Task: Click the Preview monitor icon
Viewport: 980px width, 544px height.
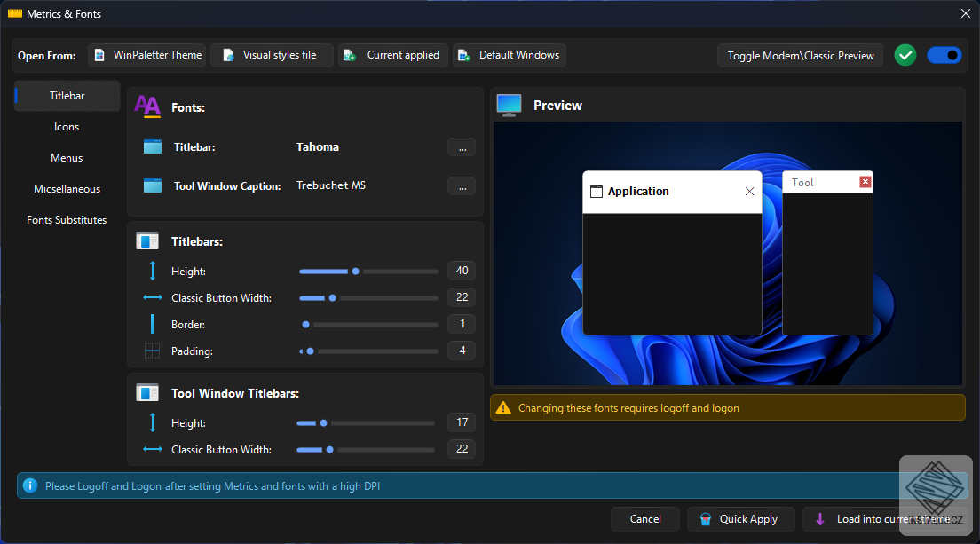Action: click(x=509, y=106)
